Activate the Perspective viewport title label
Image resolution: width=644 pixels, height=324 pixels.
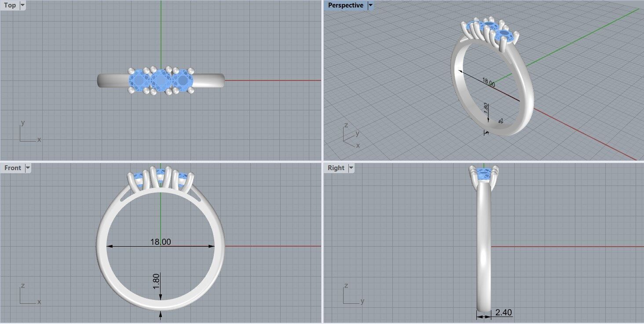[x=346, y=5]
